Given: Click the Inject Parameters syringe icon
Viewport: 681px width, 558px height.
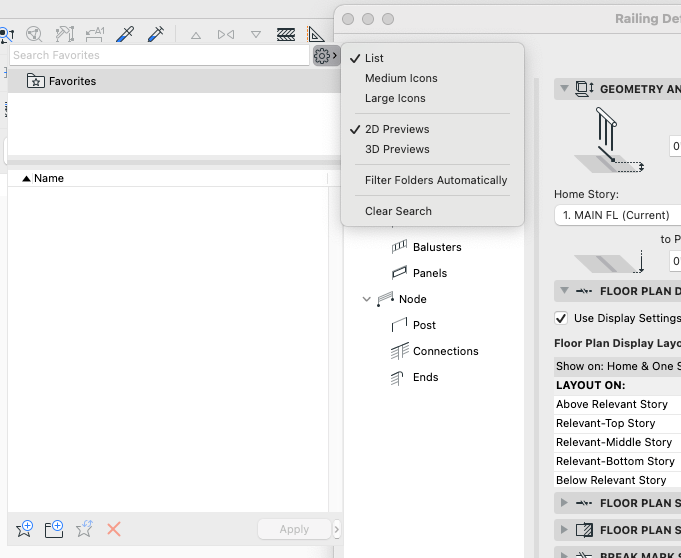Looking at the screenshot, I should (155, 34).
